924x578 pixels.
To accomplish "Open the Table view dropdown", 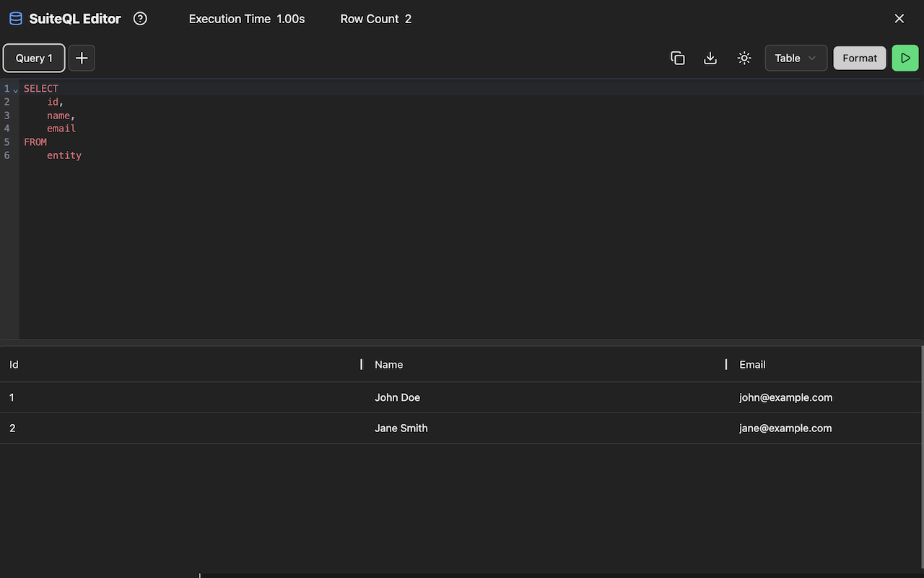I will coord(796,58).
